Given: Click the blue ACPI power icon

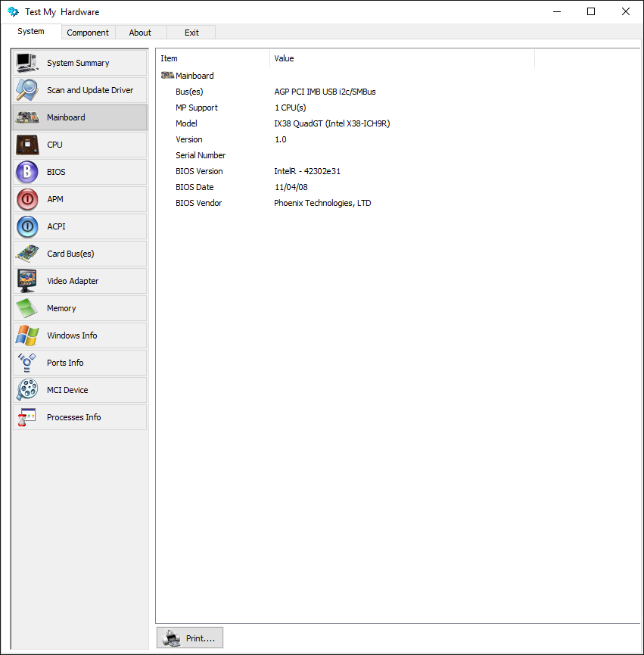Looking at the screenshot, I should [x=27, y=226].
